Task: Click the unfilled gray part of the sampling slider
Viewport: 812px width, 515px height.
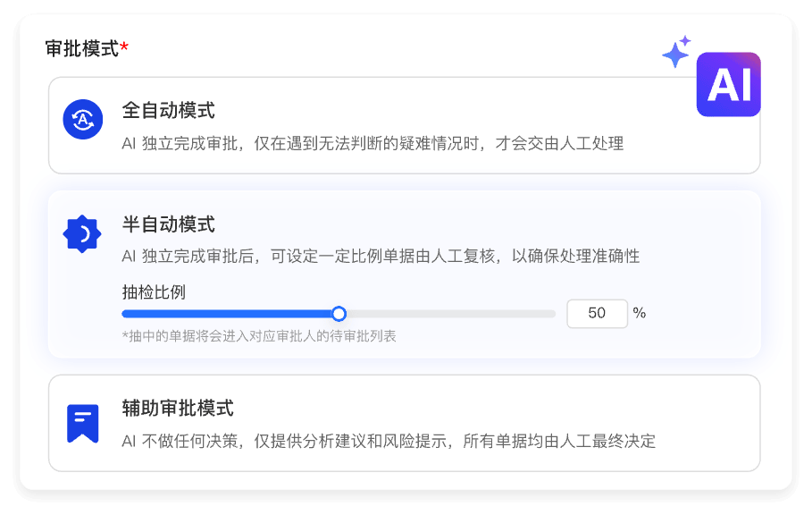Action: (447, 314)
